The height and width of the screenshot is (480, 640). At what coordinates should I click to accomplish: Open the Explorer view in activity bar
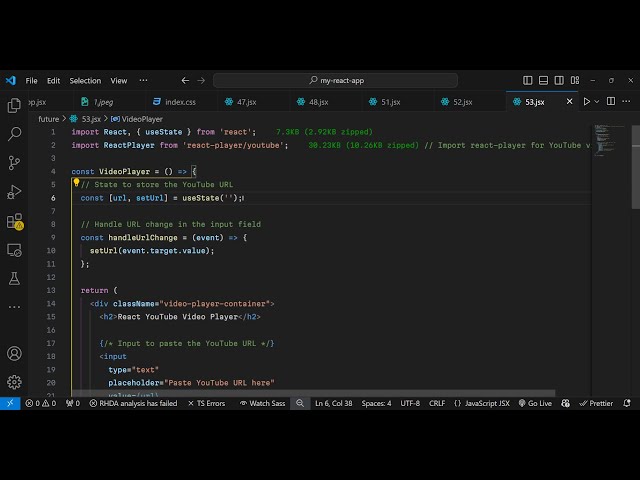pos(14,105)
